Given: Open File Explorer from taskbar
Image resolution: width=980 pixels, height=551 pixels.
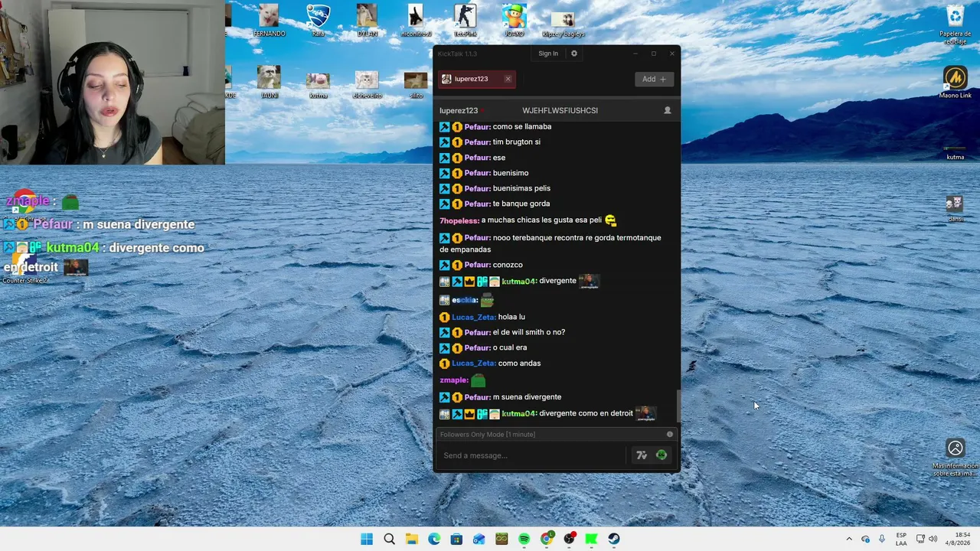Looking at the screenshot, I should pos(412,539).
